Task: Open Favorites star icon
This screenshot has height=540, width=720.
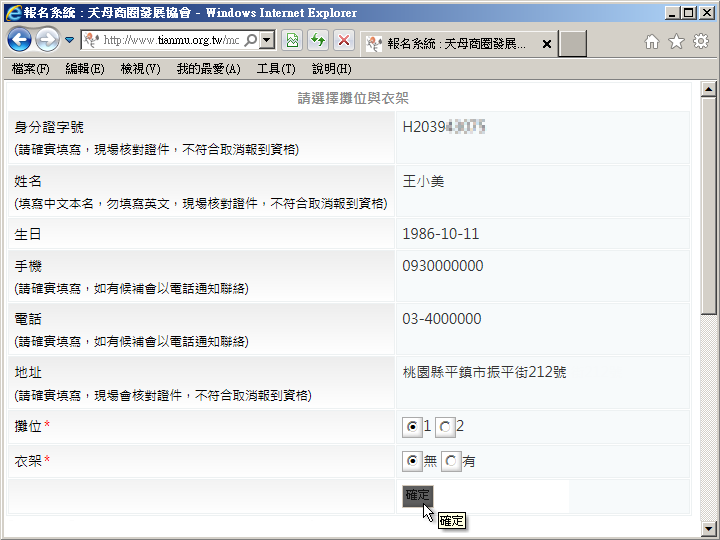Action: [x=676, y=42]
